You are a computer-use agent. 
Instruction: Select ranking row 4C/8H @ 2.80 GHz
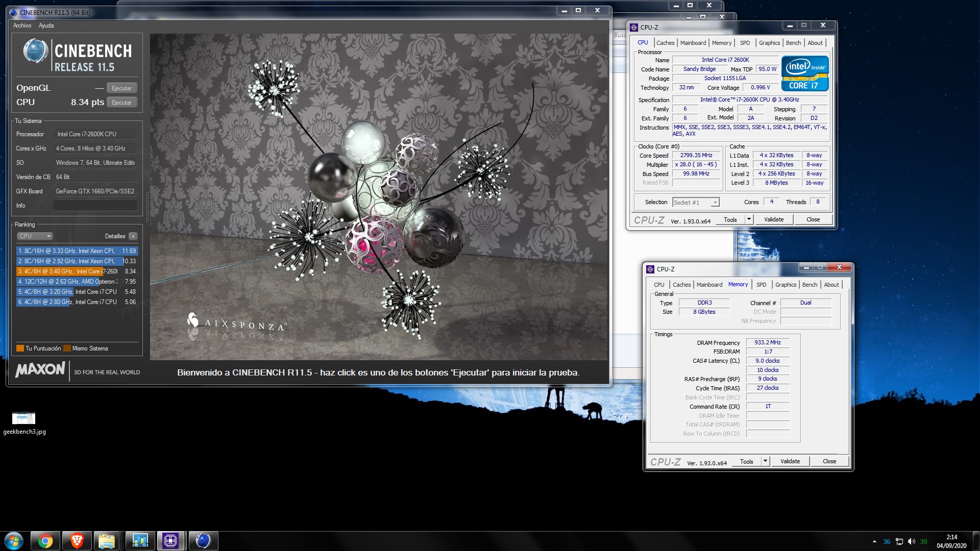(77, 302)
